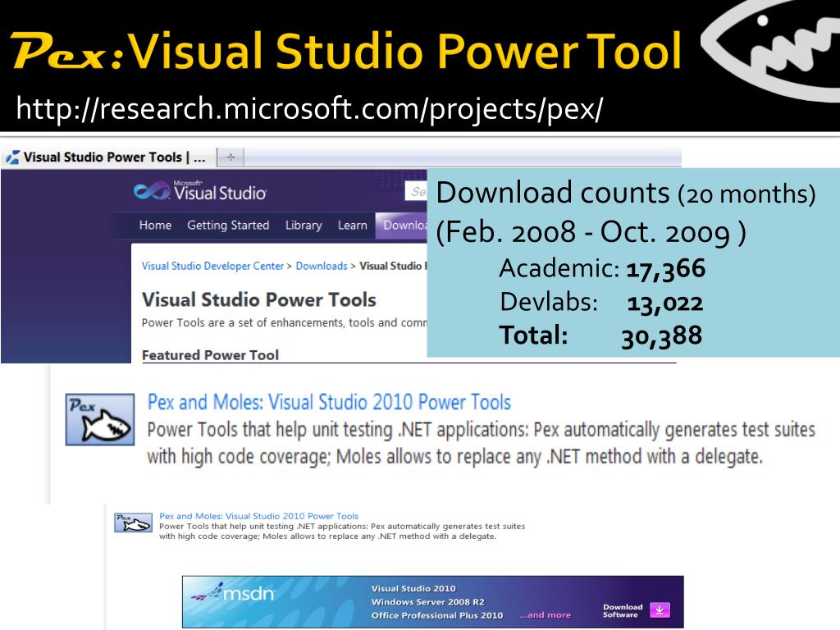Image resolution: width=840 pixels, height=630 pixels.
Task: Select the Visual Studio Power Tools browser tab
Action: click(x=109, y=157)
